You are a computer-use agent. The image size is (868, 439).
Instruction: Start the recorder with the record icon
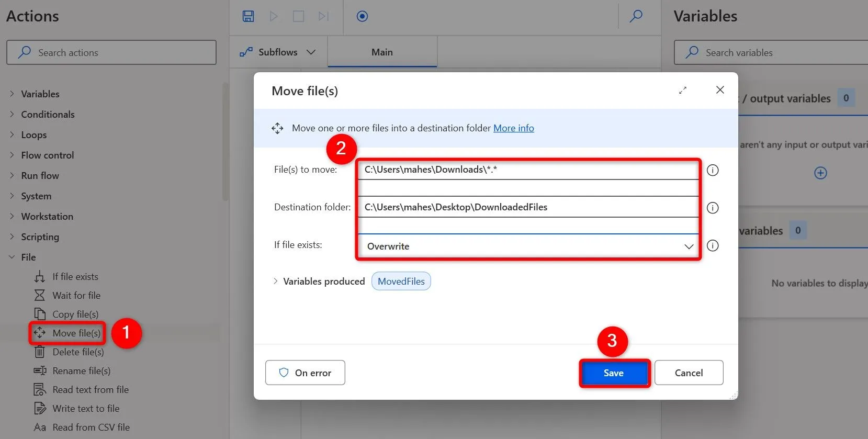point(362,16)
